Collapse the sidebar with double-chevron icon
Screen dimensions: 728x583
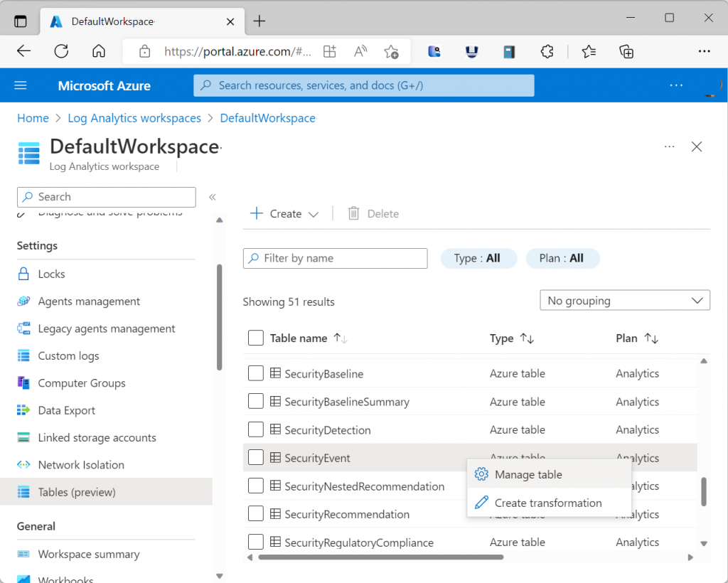point(212,197)
